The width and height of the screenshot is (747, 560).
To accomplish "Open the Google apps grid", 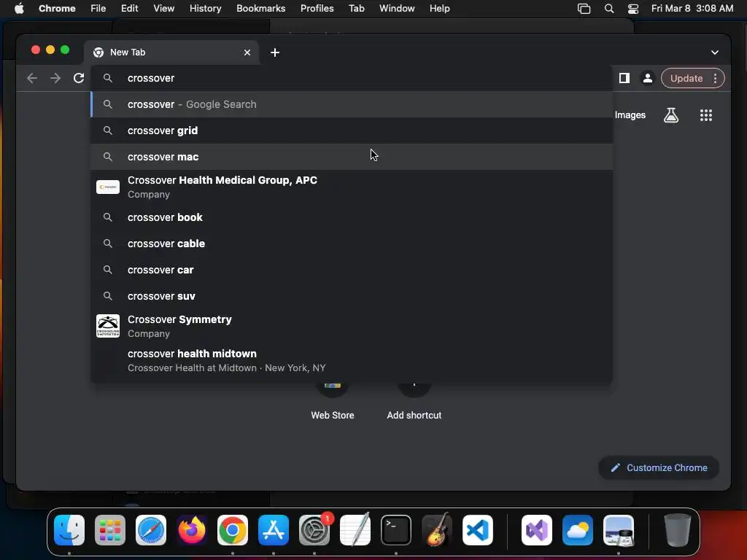I will 705,114.
